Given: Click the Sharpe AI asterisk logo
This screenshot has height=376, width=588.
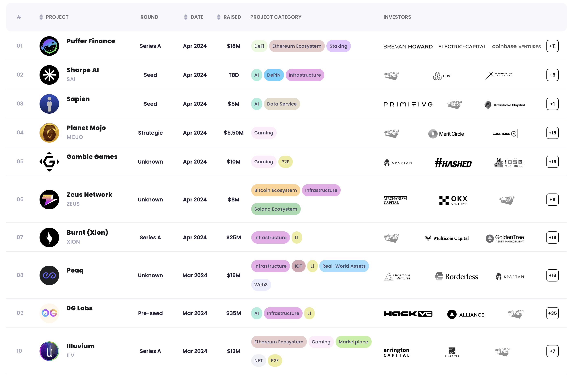Looking at the screenshot, I should pos(49,75).
